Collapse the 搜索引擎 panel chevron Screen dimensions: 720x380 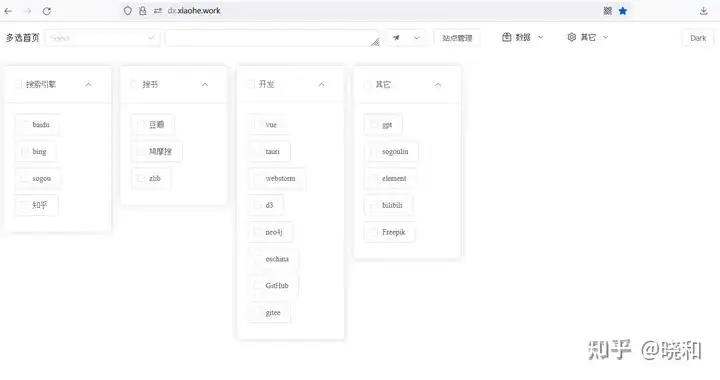[89, 84]
